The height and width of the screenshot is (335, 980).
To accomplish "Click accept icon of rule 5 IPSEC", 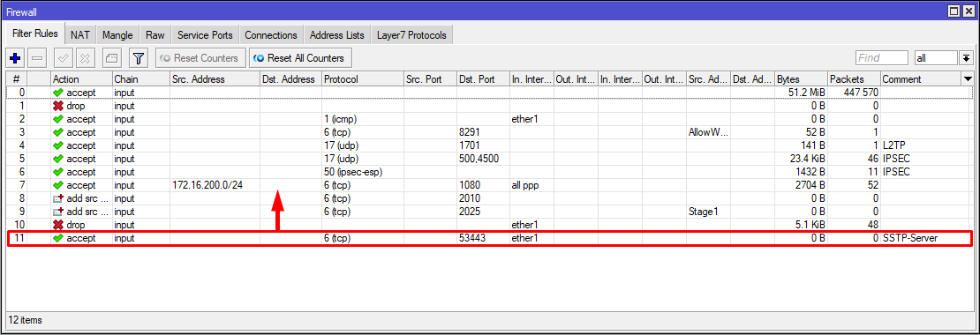I will click(x=59, y=159).
